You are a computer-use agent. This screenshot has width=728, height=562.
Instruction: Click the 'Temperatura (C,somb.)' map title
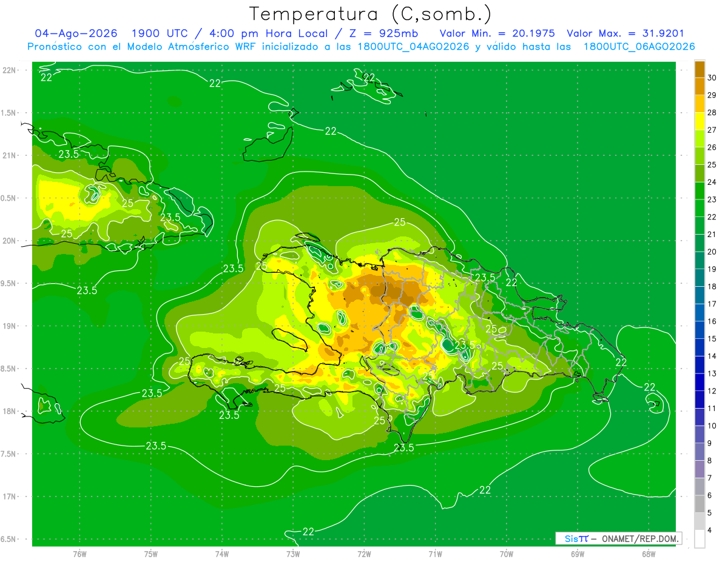tap(371, 14)
